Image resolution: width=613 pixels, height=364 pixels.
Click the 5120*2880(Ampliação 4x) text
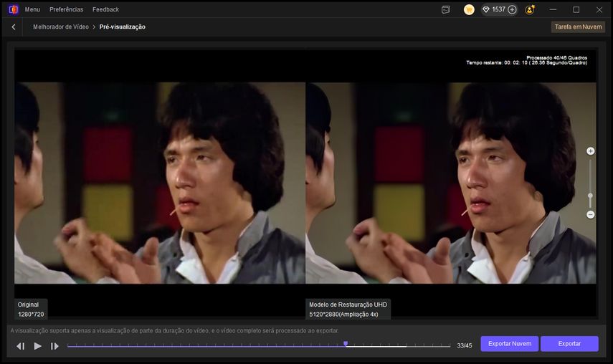(x=343, y=315)
